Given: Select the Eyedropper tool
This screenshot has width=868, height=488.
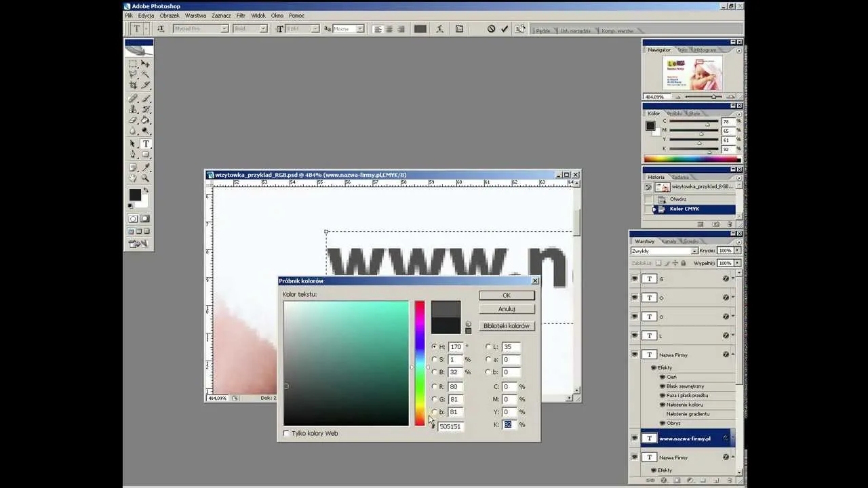Looking at the screenshot, I should click(145, 167).
